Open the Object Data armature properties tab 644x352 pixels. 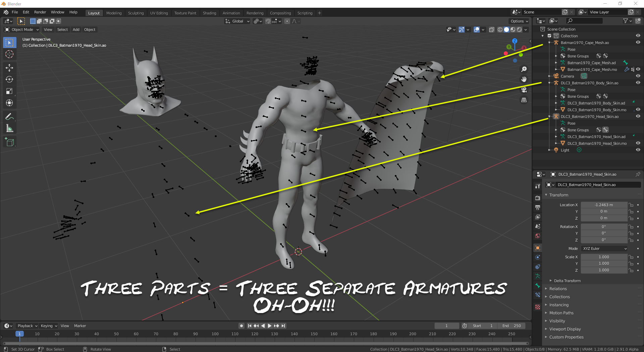point(538,276)
